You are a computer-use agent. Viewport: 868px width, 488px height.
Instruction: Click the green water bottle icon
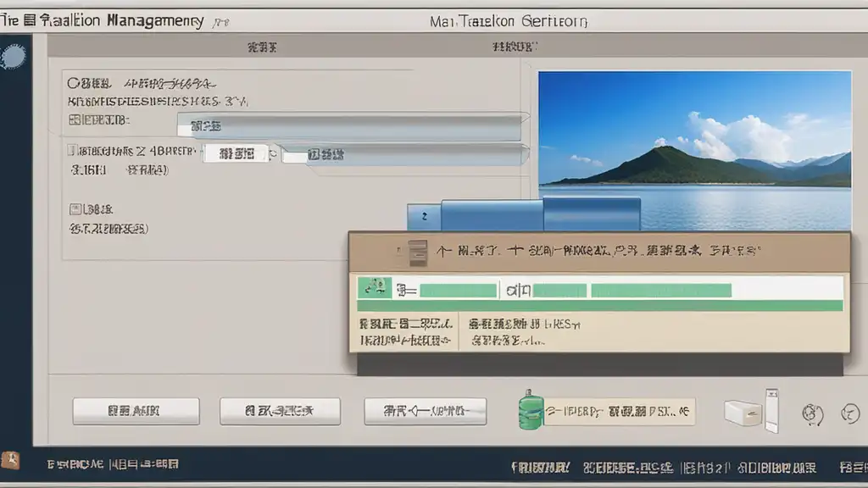click(531, 410)
